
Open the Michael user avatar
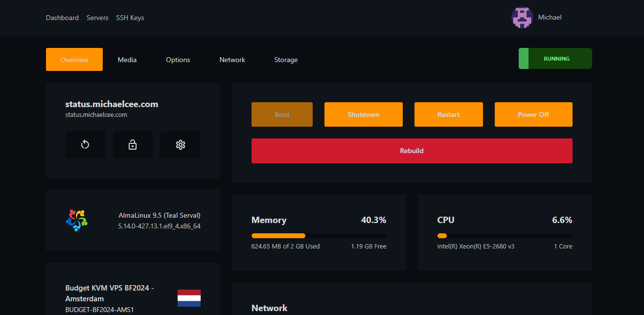pos(522,18)
